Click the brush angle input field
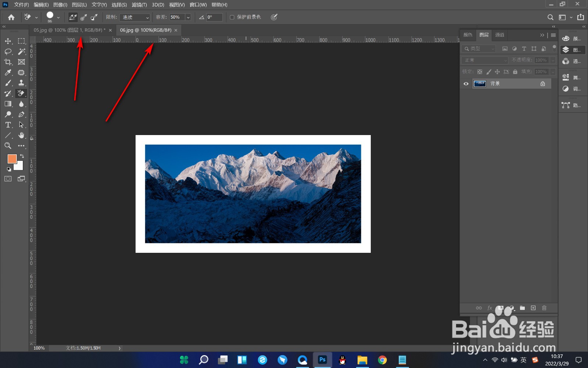 [x=214, y=17]
